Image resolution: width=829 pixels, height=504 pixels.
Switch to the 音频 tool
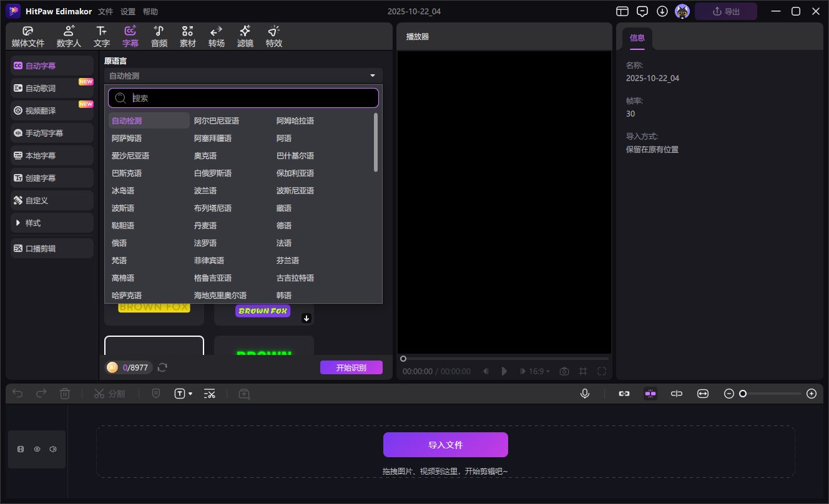click(x=159, y=36)
